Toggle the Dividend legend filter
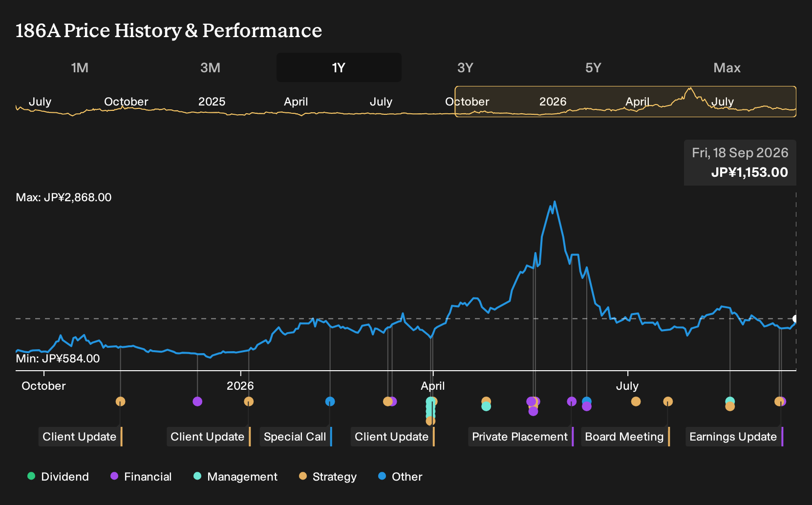This screenshot has height=505, width=812. [58, 477]
